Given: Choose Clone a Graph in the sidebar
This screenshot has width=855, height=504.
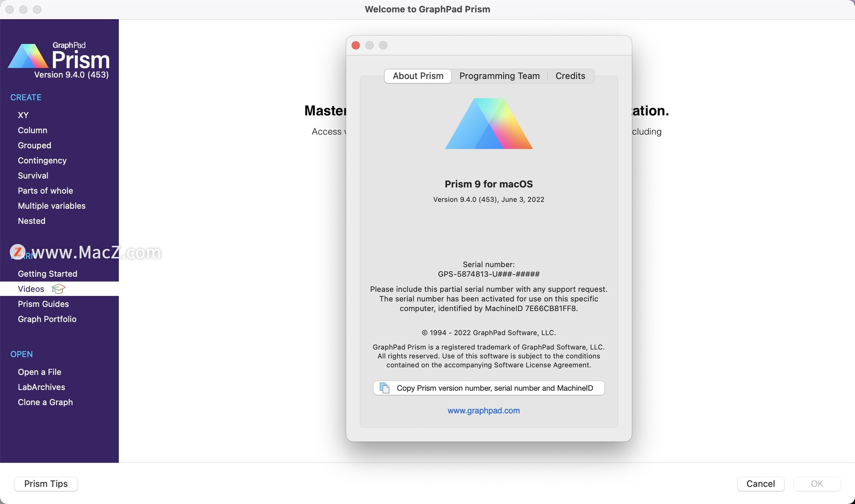Looking at the screenshot, I should 45,402.
